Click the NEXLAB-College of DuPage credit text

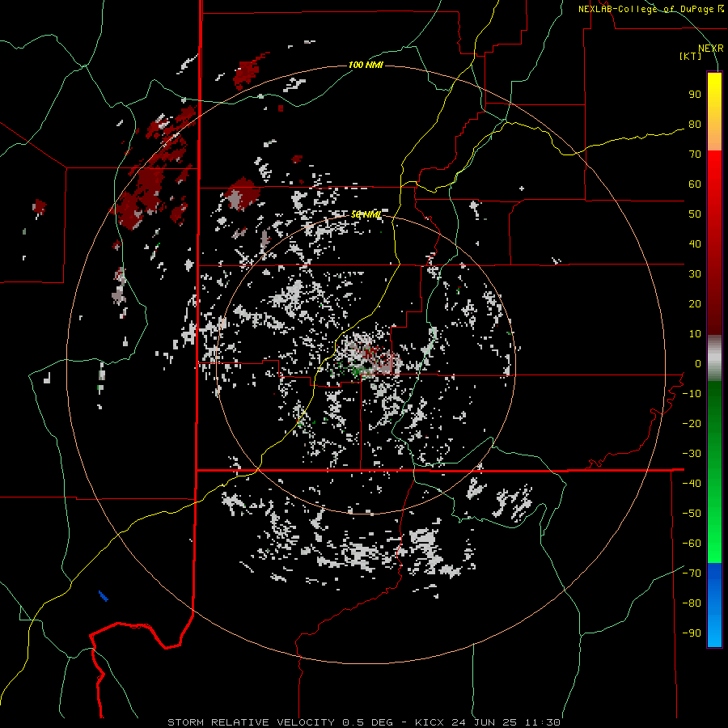(651, 9)
